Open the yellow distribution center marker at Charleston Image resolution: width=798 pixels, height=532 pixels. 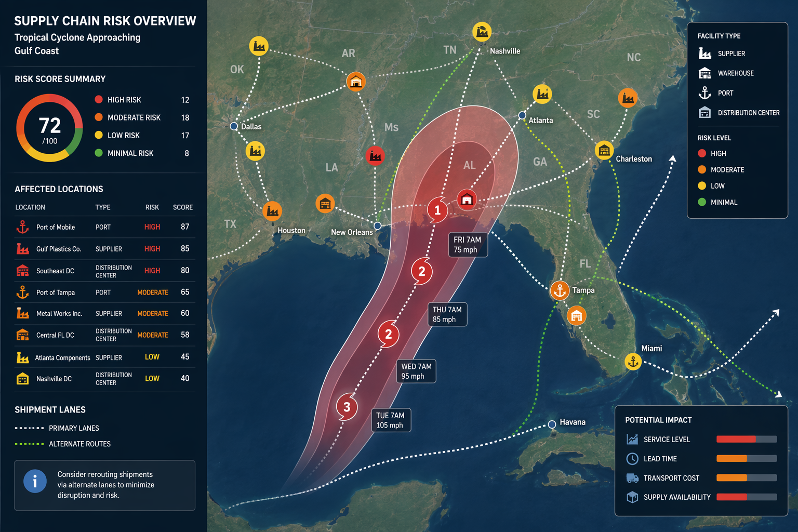click(604, 151)
